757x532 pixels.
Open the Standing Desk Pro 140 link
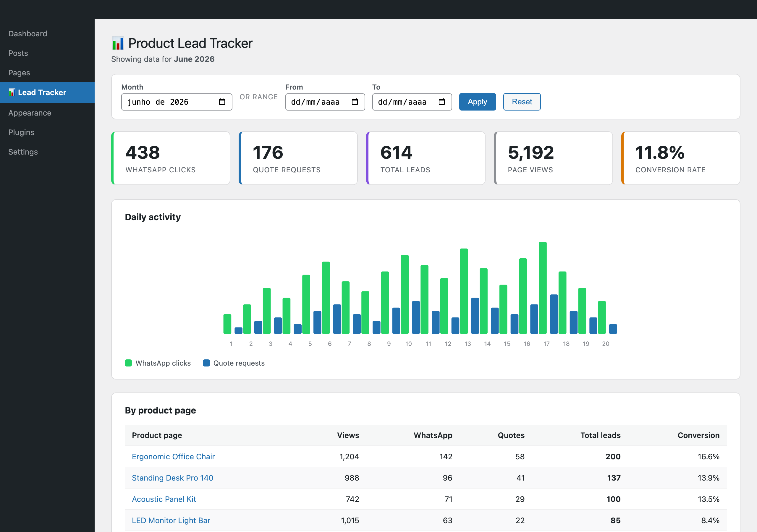(x=172, y=478)
